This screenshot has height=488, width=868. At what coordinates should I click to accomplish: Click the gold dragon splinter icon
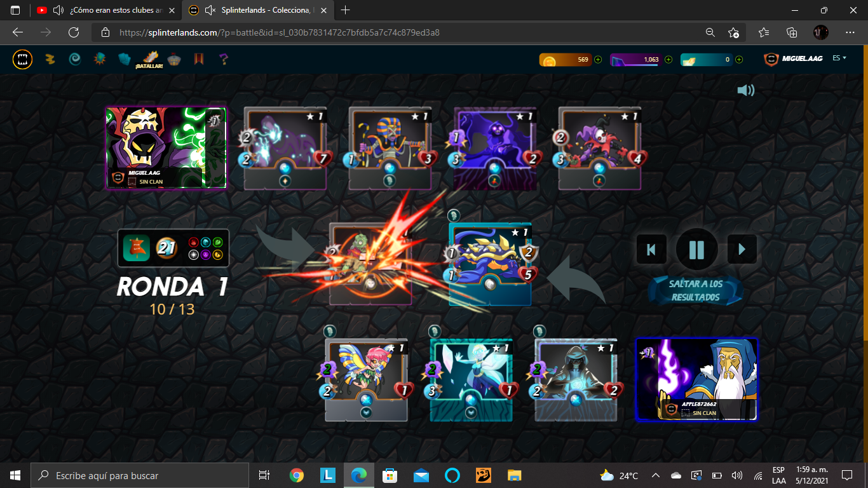click(217, 255)
